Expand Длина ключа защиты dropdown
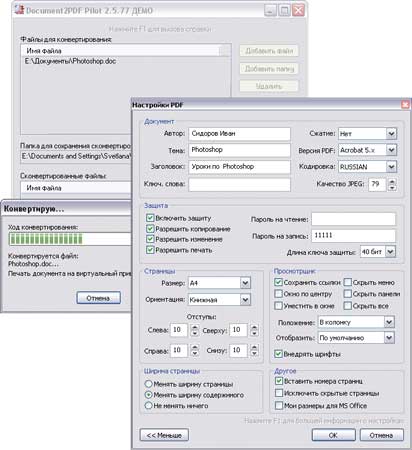The image size is (412, 450). pyautogui.click(x=390, y=252)
